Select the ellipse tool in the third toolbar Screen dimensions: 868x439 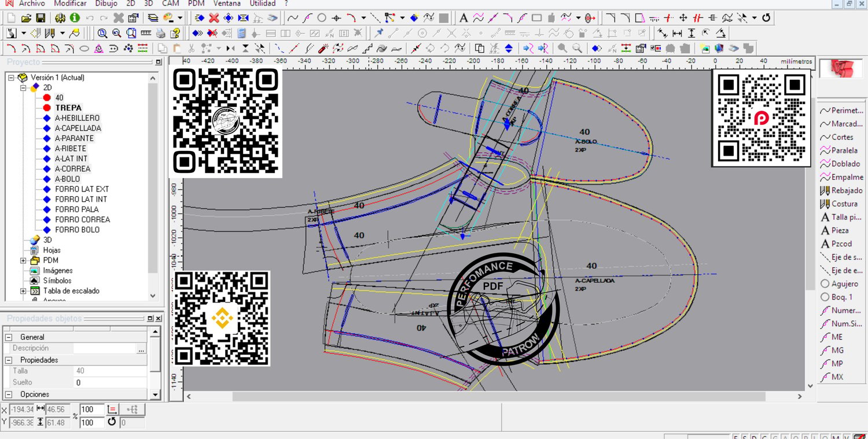(84, 48)
